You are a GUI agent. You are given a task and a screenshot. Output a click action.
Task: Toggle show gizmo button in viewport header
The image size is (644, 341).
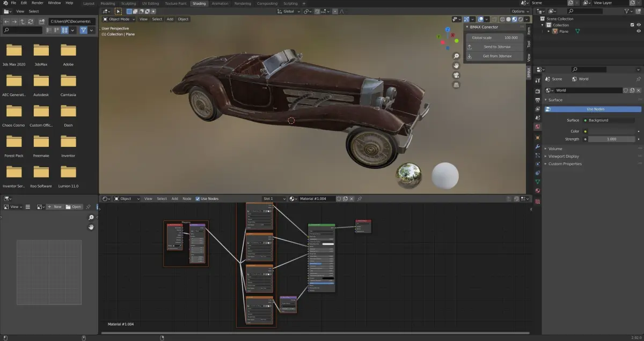click(466, 19)
